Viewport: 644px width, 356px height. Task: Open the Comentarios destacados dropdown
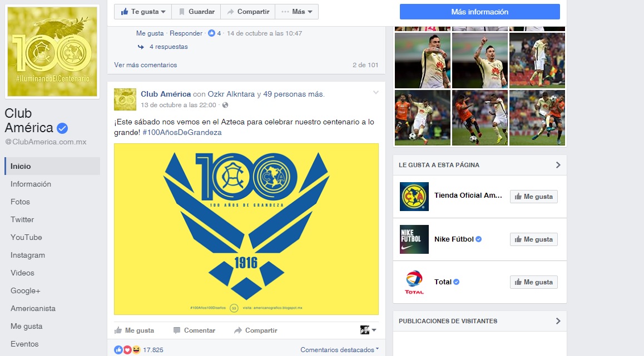pos(339,350)
